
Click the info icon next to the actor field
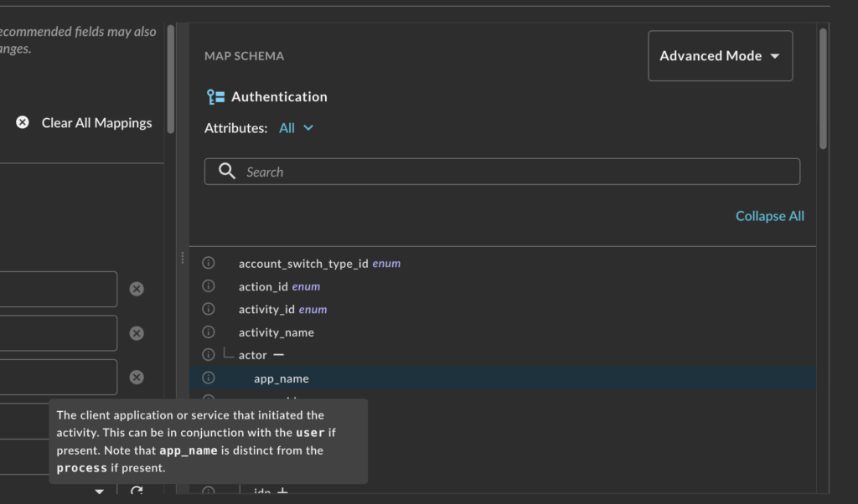pos(208,354)
